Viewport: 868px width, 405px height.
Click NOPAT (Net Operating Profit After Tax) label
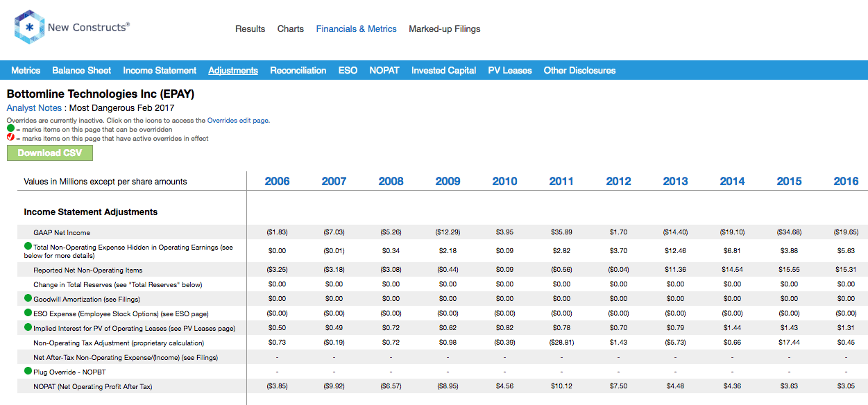(93, 386)
